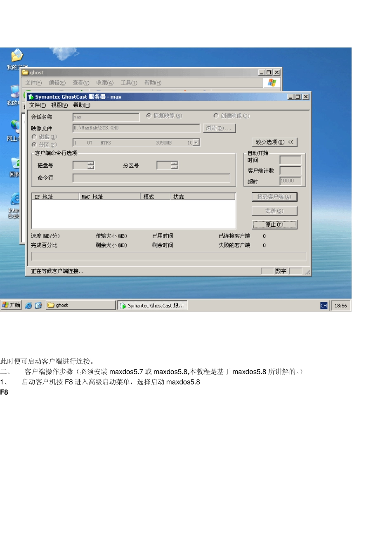Click the 浏览 browse button
Image resolution: width=392 pixels, height=555 pixels.
pos(219,128)
